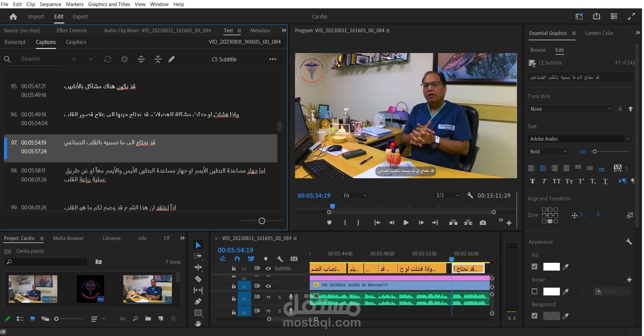Toggle V1 track output eye
Screen dimensions: 644x336
268,286
